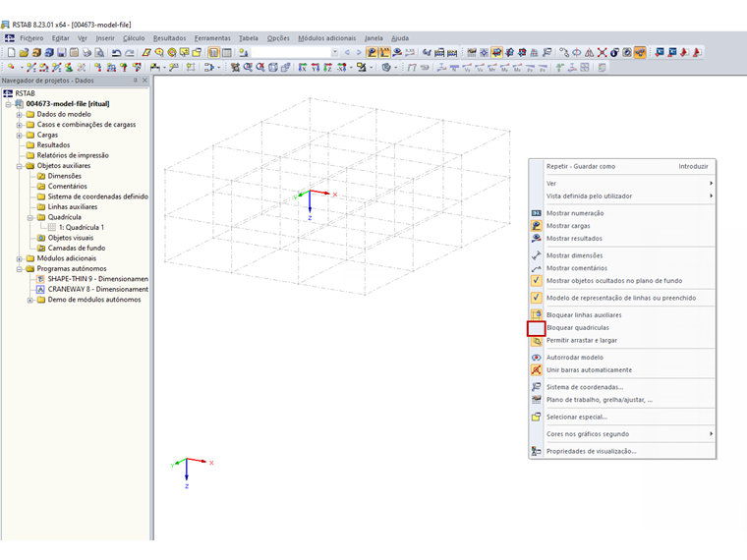Open the Editar menu
The width and height of the screenshot is (747, 560).
61,38
